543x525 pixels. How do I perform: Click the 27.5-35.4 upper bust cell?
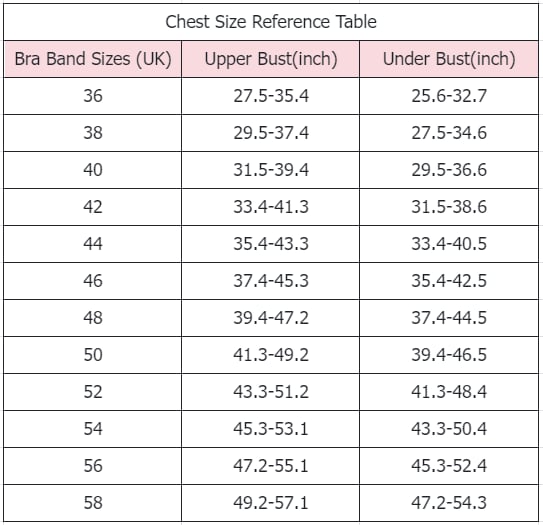click(270, 96)
